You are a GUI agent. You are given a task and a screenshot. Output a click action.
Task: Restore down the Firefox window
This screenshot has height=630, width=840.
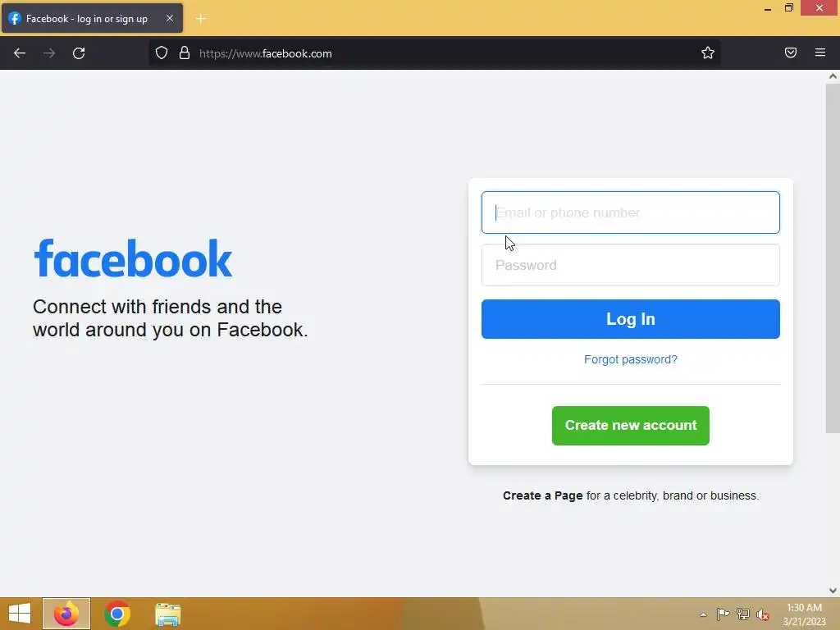(788, 8)
